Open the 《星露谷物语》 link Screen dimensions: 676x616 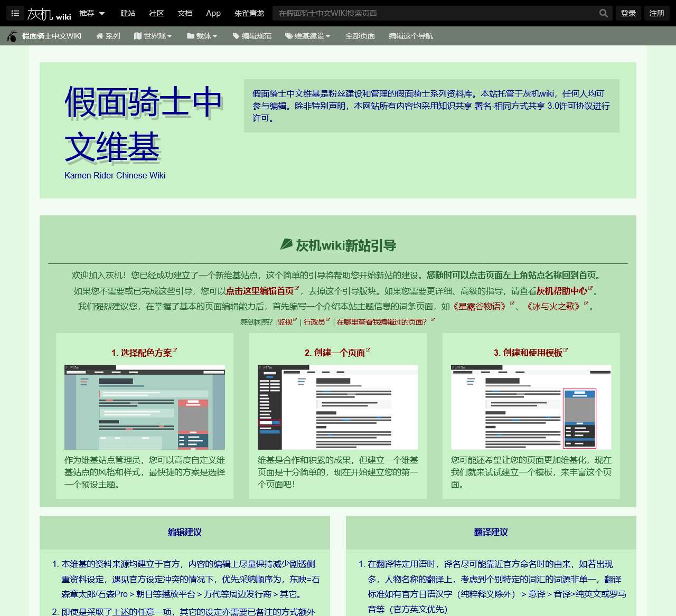tap(480, 306)
